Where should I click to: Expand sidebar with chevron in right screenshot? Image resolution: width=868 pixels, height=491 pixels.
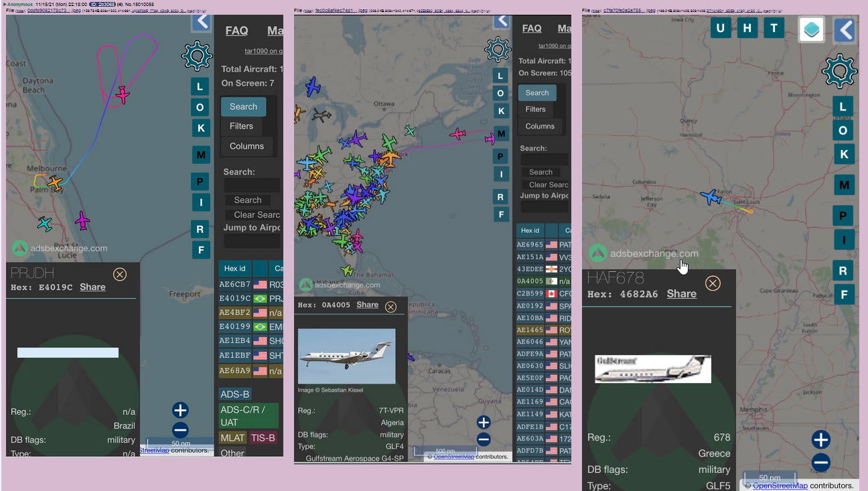845,30
